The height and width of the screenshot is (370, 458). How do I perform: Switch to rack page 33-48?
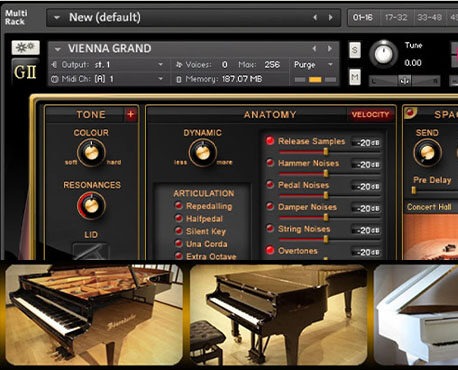click(x=429, y=17)
